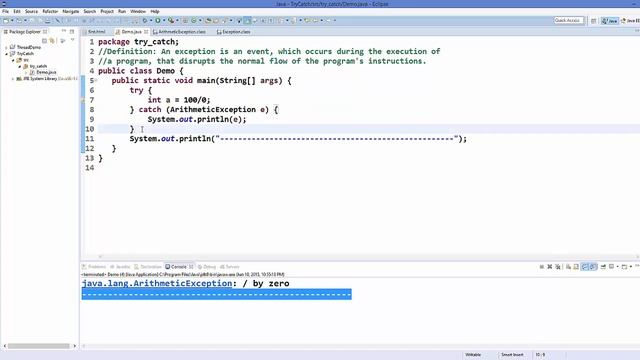640x360 pixels.
Task: Switch to the Demo.java editor tab
Action: click(131, 31)
